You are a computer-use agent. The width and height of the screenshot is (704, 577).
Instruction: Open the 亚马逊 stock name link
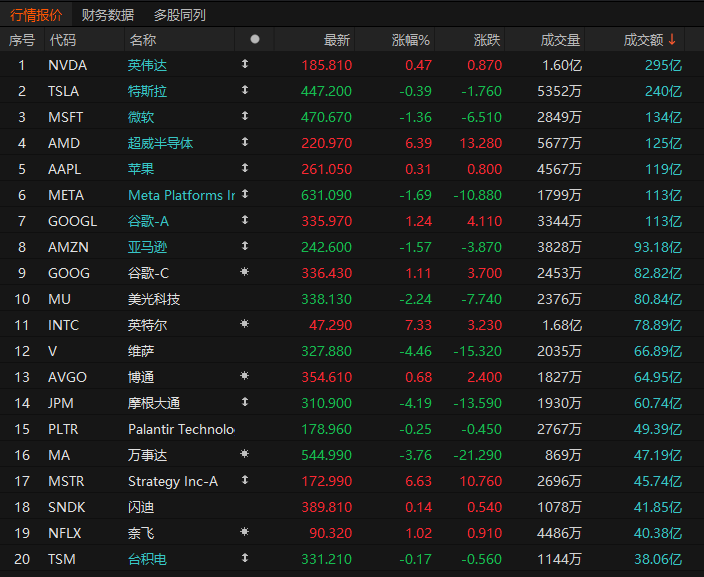(147, 248)
